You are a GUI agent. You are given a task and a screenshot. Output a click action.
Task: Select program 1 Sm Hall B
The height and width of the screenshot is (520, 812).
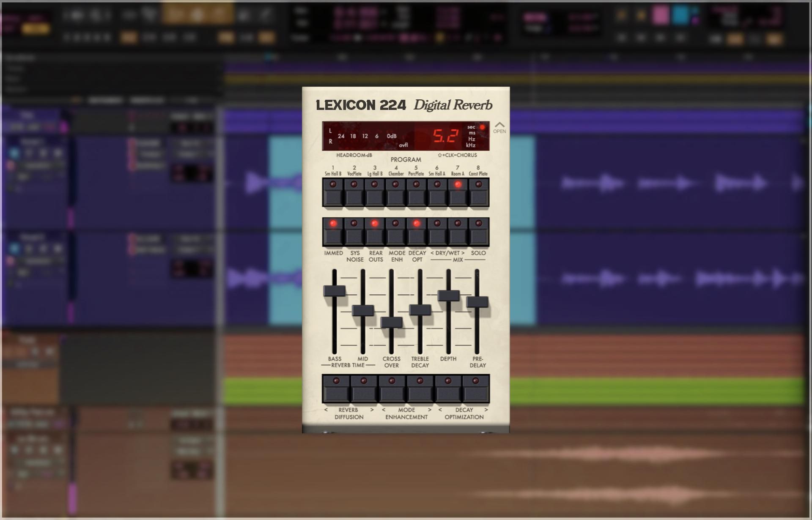click(x=333, y=192)
